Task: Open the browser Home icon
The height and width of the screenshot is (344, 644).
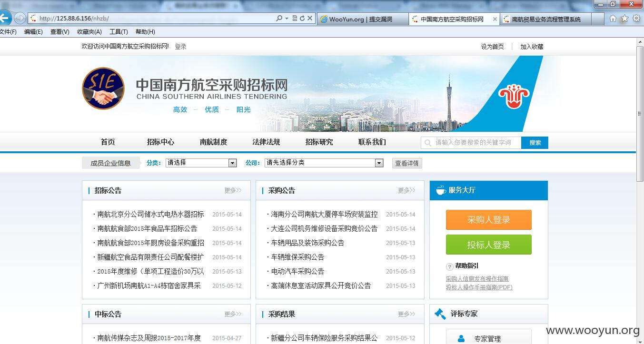Action: click(613, 19)
